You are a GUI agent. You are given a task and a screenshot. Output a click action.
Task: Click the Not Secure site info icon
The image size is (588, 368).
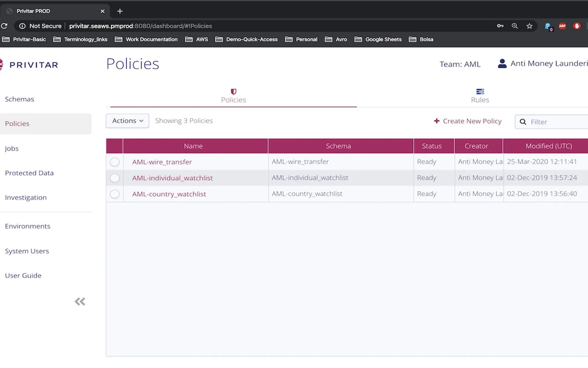[22, 26]
